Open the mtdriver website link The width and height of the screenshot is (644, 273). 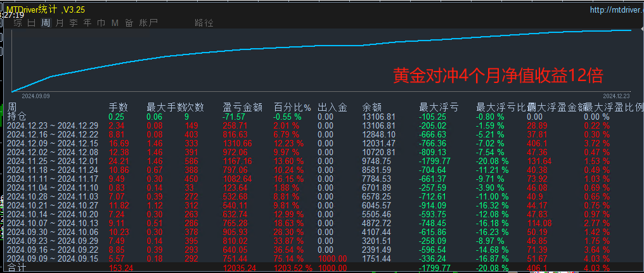click(617, 10)
